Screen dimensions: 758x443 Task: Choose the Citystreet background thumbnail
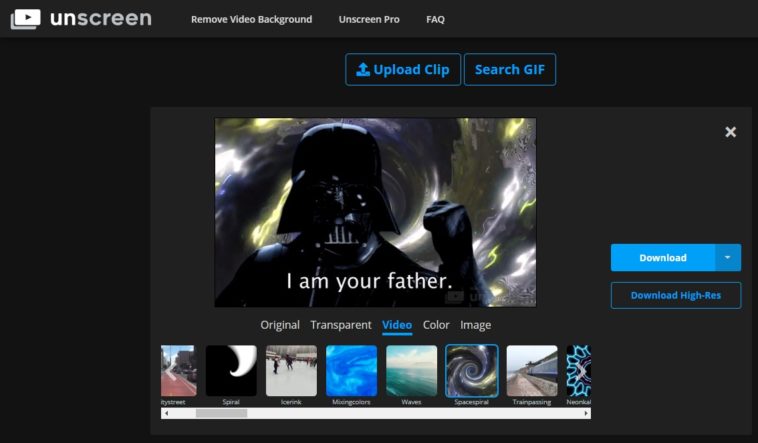179,371
